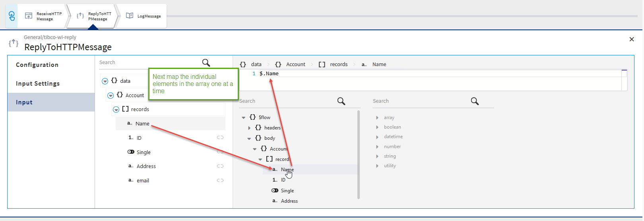This screenshot has width=644, height=221.
Task: Expand the headers node under $flow
Action: click(x=249, y=128)
